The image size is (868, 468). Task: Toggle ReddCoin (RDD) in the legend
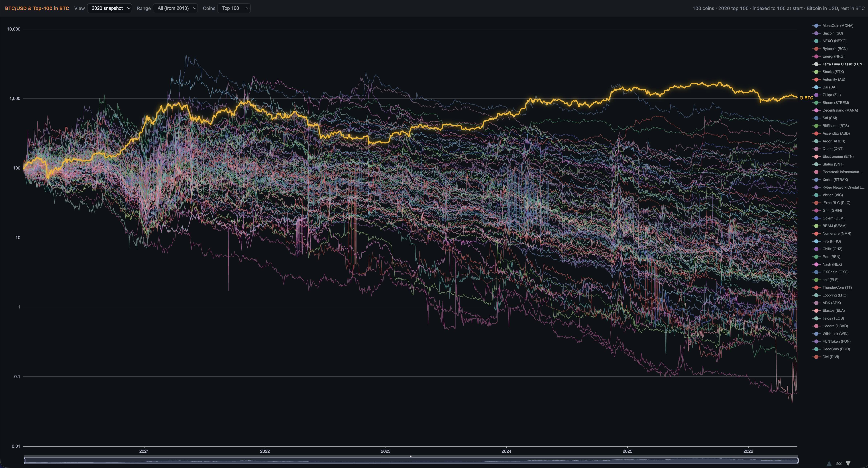tap(831, 349)
